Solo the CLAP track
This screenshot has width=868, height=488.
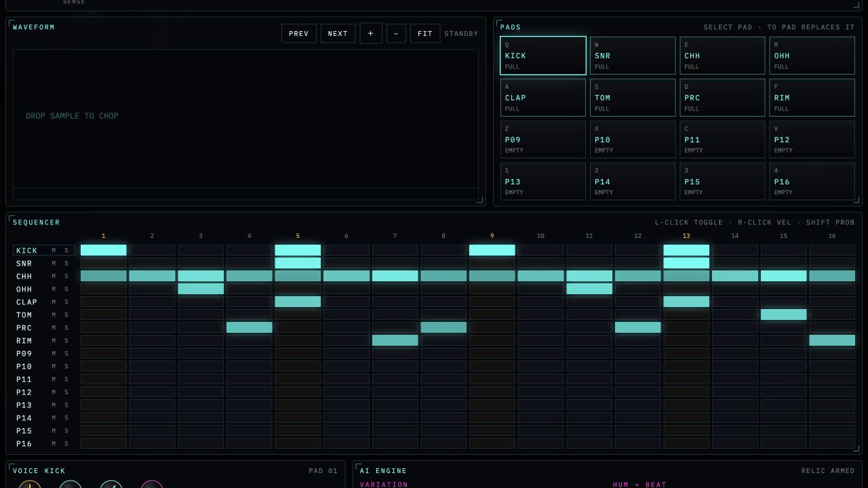coord(66,302)
